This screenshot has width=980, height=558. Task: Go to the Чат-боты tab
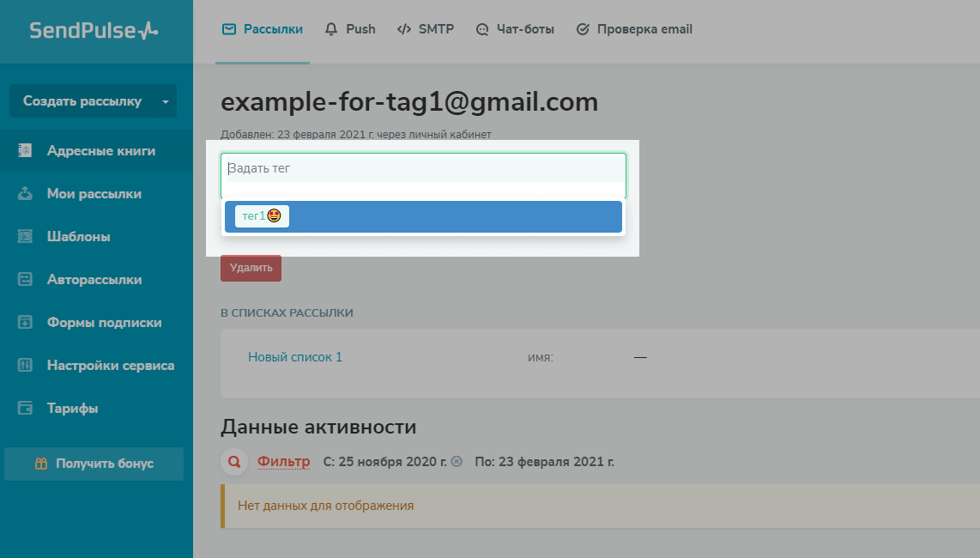coord(515,29)
